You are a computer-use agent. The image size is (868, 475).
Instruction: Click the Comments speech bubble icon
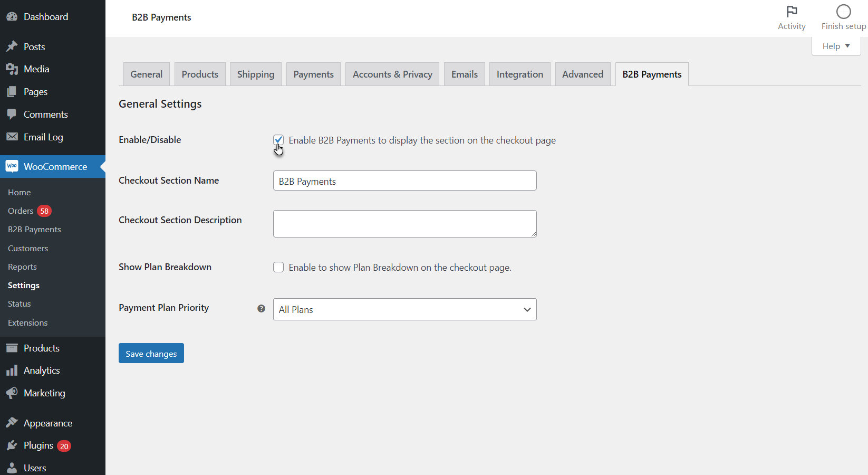pyautogui.click(x=12, y=115)
